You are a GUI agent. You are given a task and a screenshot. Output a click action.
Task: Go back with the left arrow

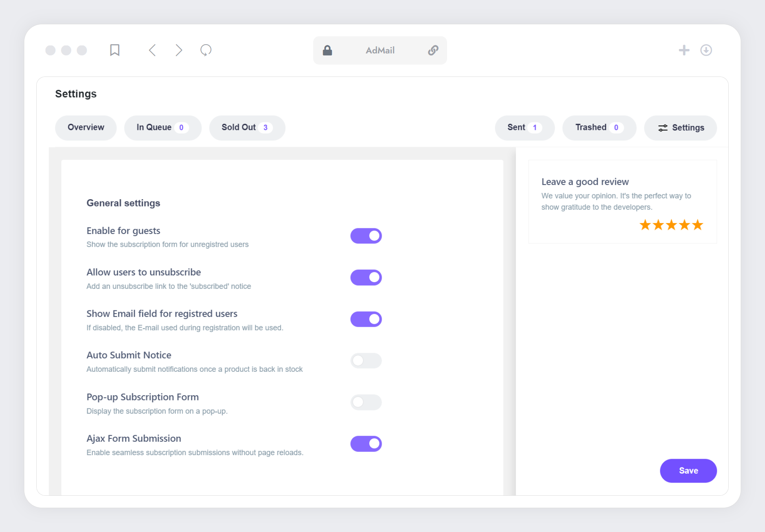pyautogui.click(x=152, y=50)
